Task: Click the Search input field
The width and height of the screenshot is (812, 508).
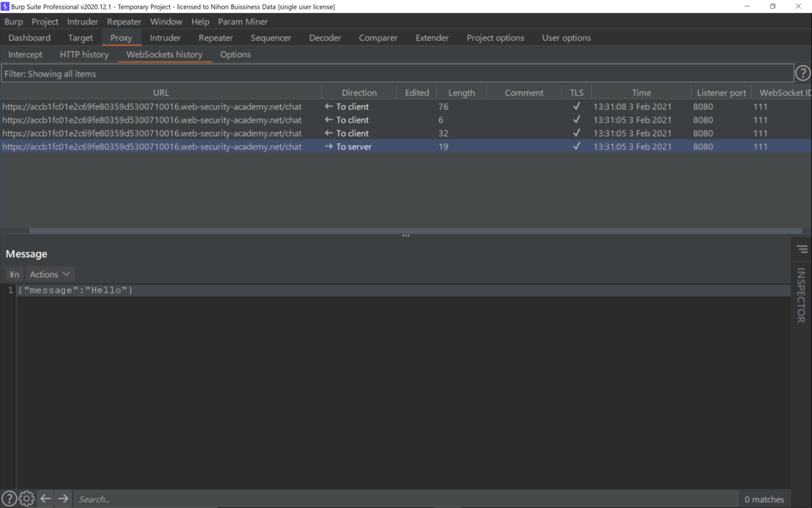Action: click(406, 499)
